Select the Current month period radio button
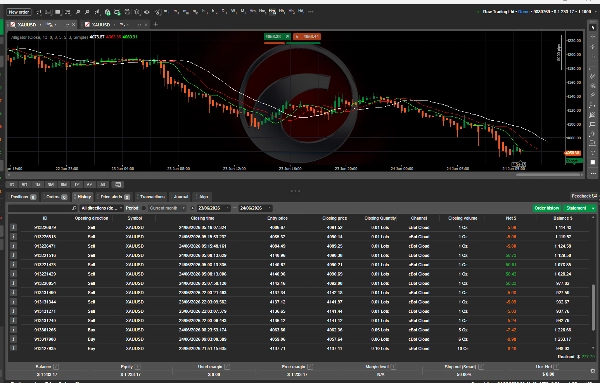 [144, 208]
